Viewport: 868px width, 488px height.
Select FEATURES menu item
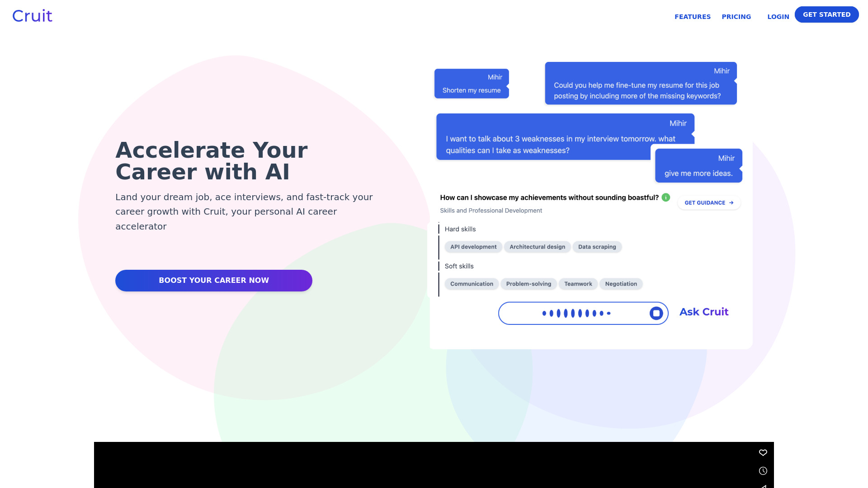coord(693,16)
